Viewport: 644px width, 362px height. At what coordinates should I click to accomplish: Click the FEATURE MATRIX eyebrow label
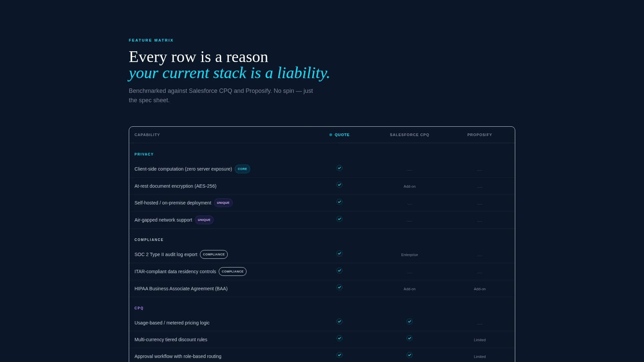pos(151,40)
